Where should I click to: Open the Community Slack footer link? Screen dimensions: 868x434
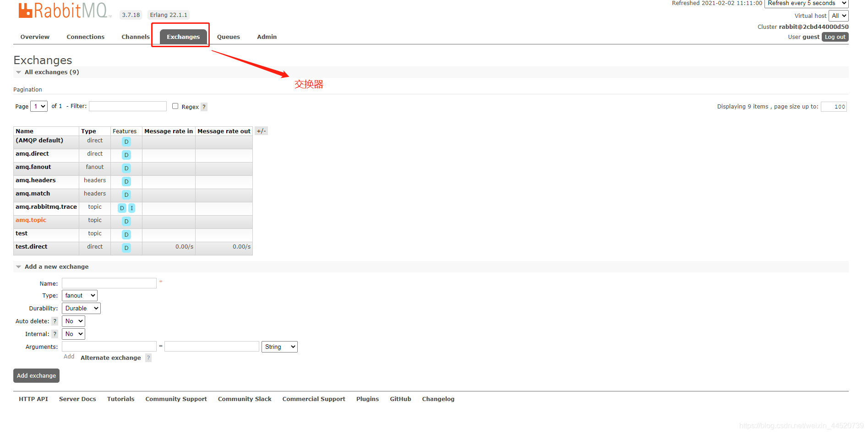tap(245, 399)
